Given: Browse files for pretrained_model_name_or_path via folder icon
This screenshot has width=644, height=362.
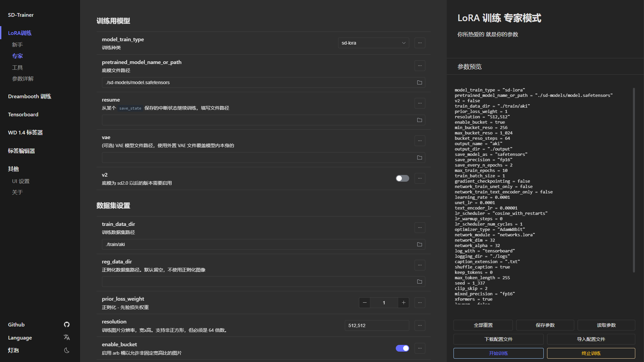Looking at the screenshot, I should [x=419, y=82].
